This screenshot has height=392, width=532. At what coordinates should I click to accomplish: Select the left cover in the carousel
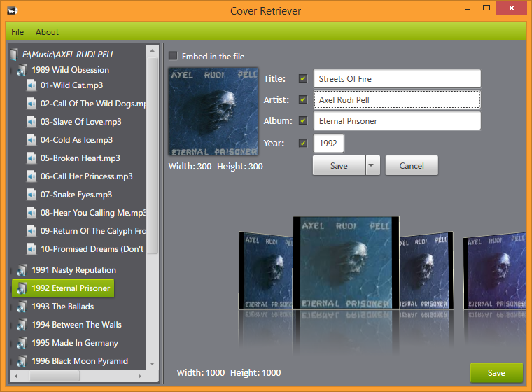point(266,270)
